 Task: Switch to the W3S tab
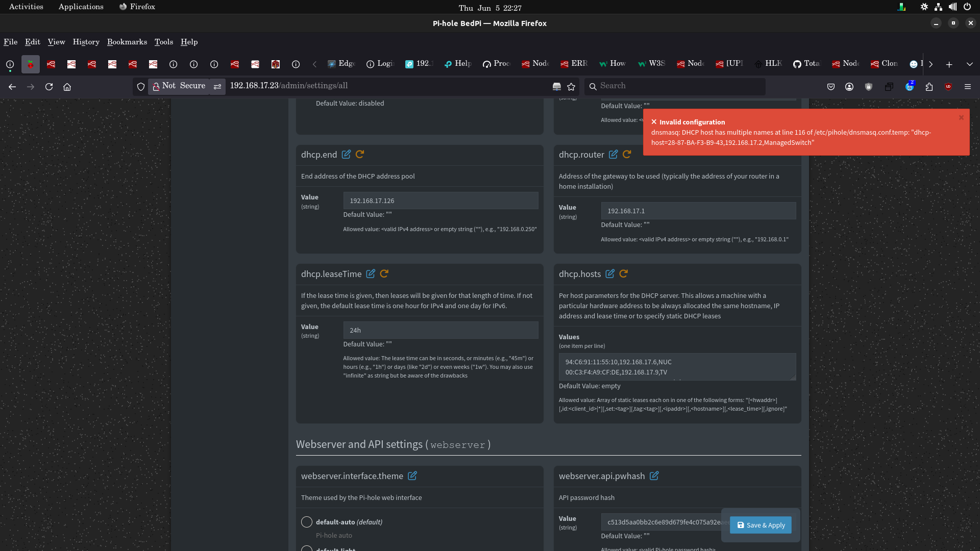(652, 64)
